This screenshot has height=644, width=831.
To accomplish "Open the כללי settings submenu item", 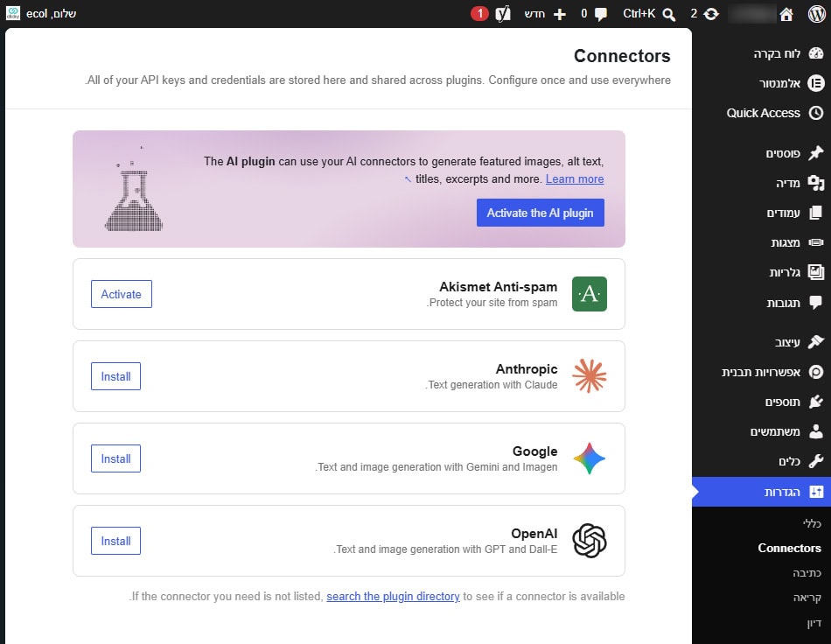I will coord(812,523).
